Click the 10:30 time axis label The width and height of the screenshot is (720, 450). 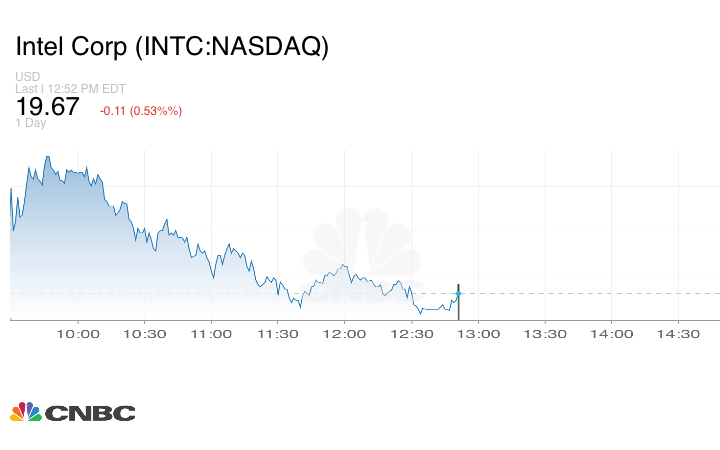coord(145,334)
